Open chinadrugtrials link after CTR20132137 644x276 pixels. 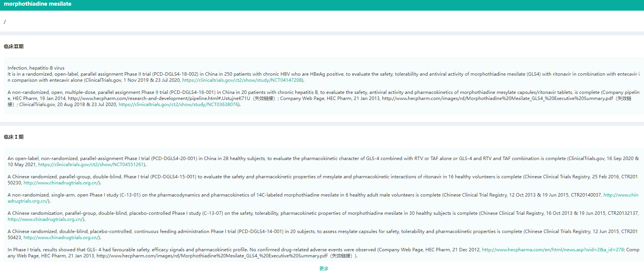[x=45, y=219]
